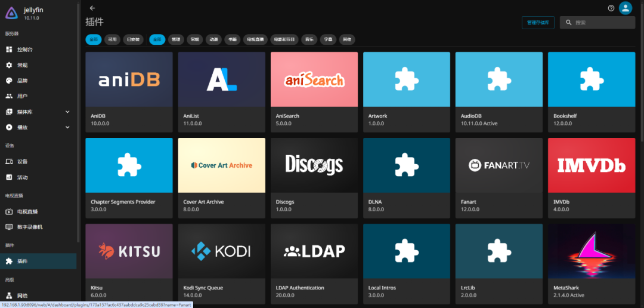
Task: Click the AniDB plugin name label
Action: click(x=98, y=116)
